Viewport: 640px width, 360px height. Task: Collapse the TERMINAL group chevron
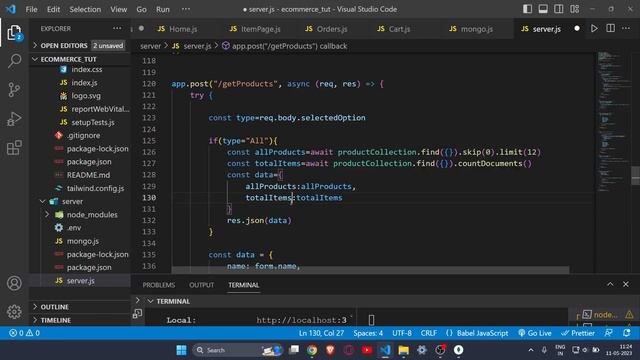(x=151, y=301)
